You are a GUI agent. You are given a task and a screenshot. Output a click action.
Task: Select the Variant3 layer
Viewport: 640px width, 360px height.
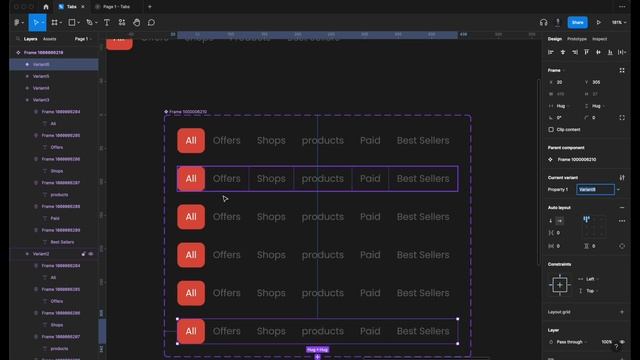tap(54, 100)
